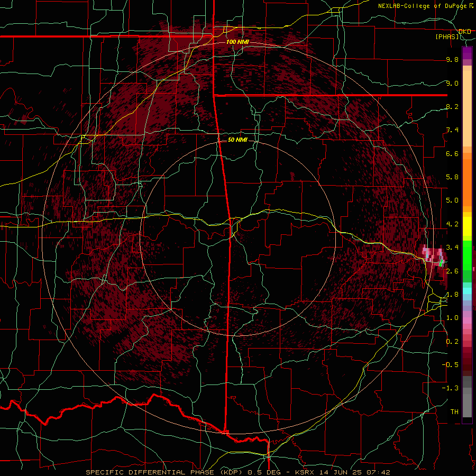Click the TH threshold legend label

coord(454,412)
